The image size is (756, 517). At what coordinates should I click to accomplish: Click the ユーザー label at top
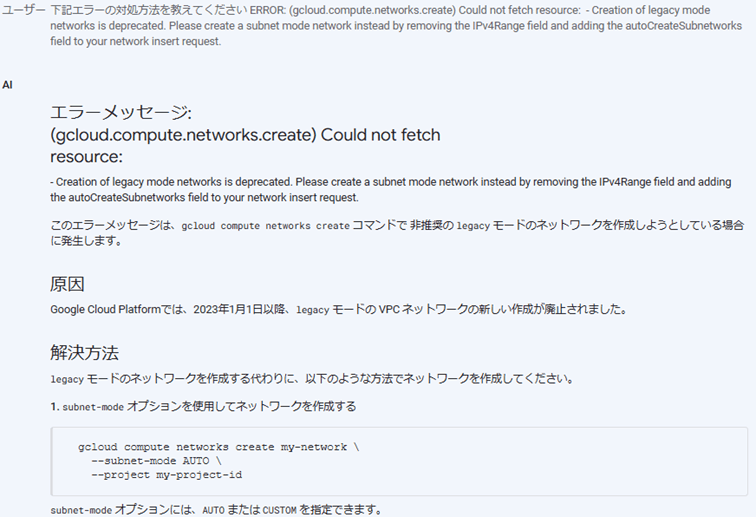point(24,10)
